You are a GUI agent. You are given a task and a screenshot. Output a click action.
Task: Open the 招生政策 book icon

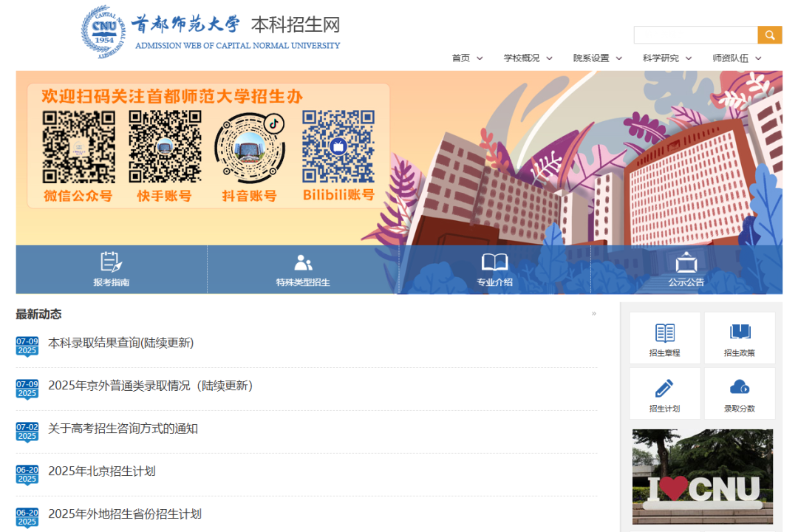[x=740, y=332]
